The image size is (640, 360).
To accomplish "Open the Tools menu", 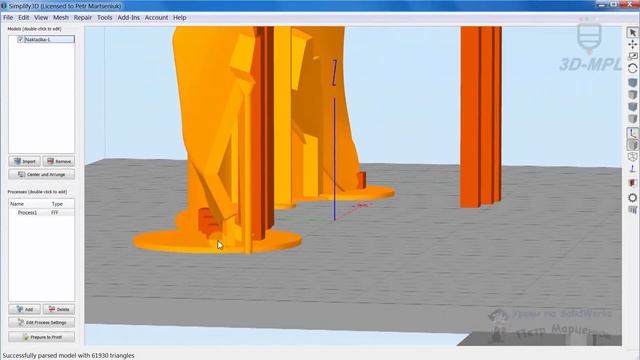I will click(x=104, y=18).
